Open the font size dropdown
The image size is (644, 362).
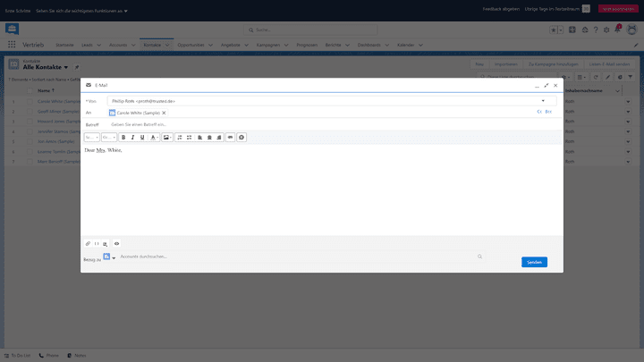[x=108, y=137]
